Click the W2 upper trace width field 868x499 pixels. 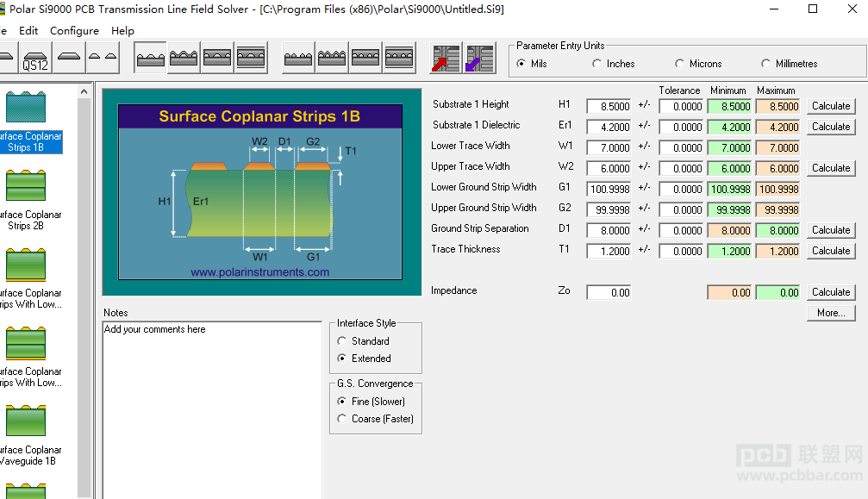[x=609, y=168]
